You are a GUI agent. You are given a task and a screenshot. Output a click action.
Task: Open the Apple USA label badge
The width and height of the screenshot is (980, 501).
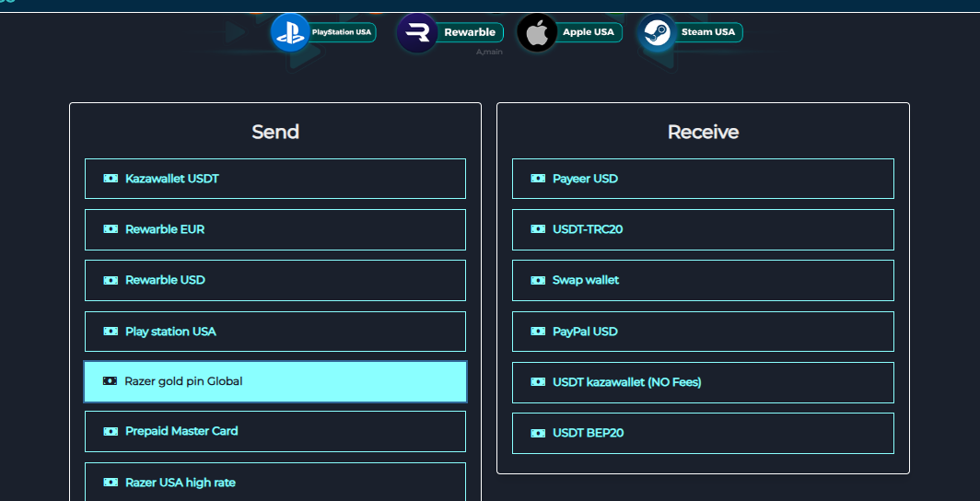click(589, 32)
